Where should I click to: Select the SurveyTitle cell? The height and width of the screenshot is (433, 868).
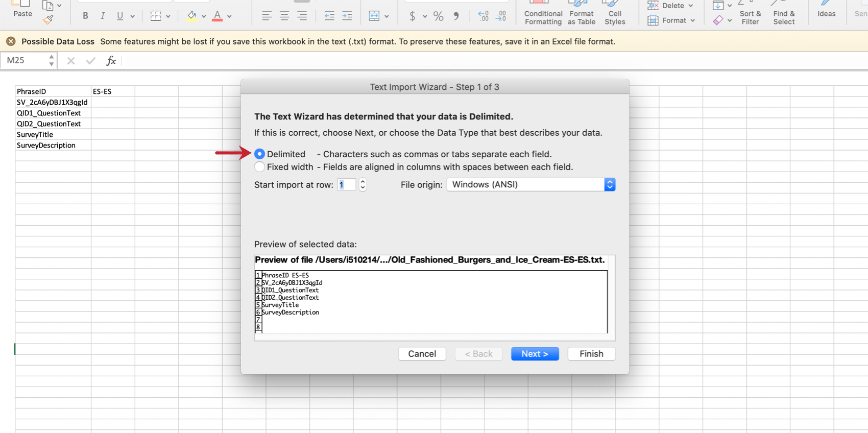53,134
